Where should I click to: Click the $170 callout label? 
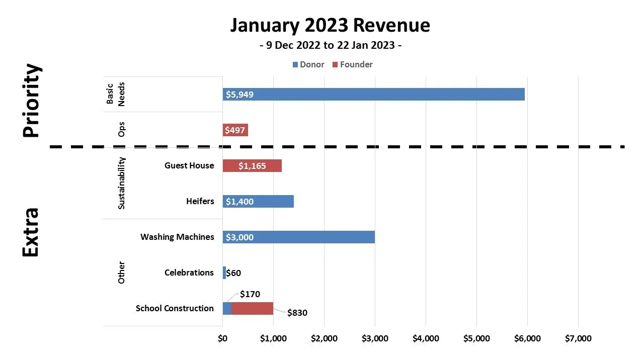coord(250,294)
